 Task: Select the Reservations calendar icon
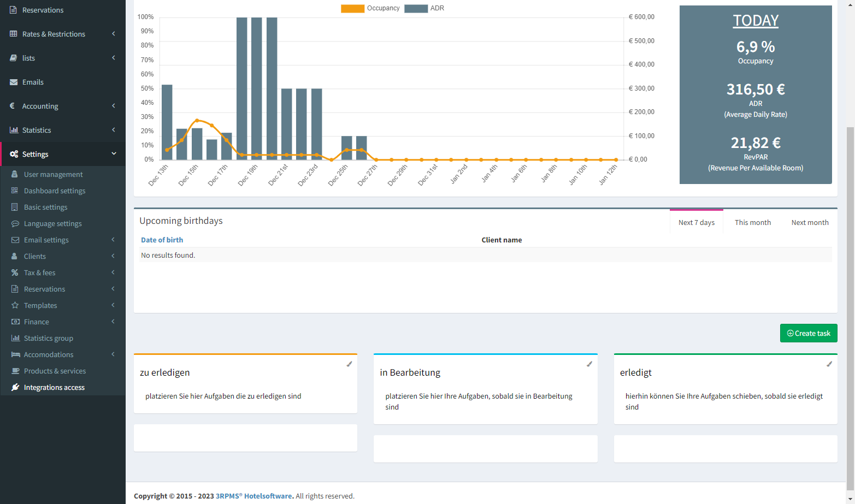(x=14, y=10)
